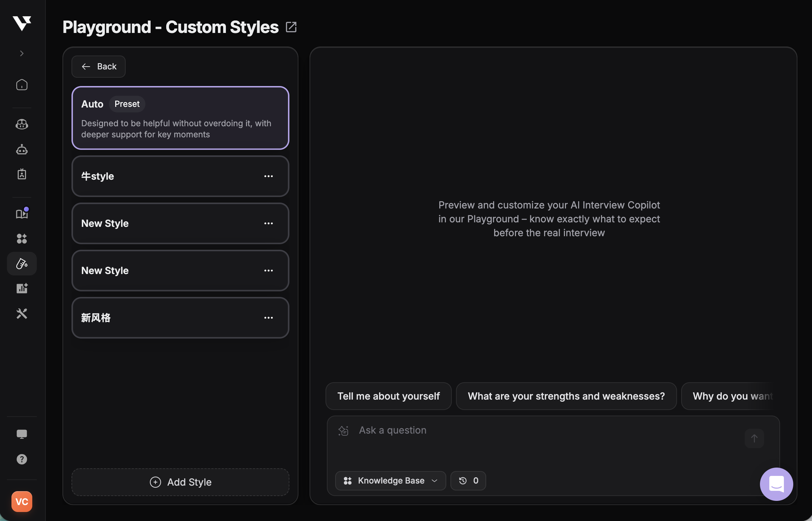Expand the Knowledge Base dropdown
Viewport: 812px width, 521px height.
coord(391,481)
